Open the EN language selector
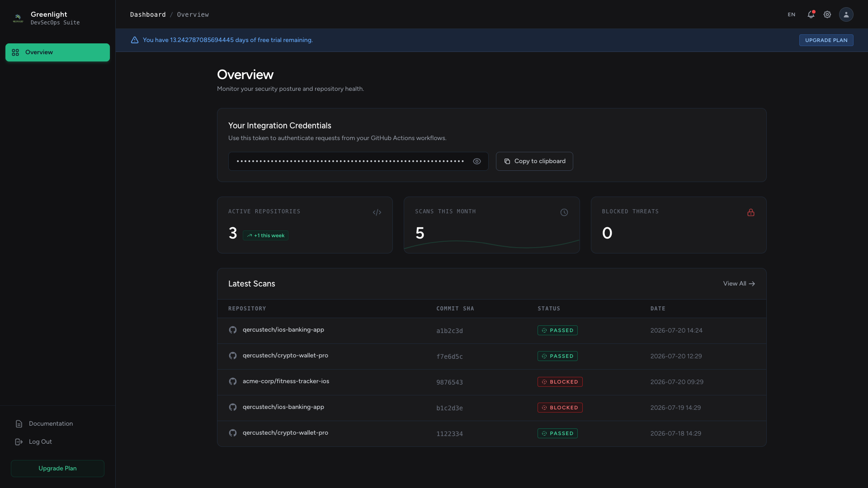 point(791,14)
